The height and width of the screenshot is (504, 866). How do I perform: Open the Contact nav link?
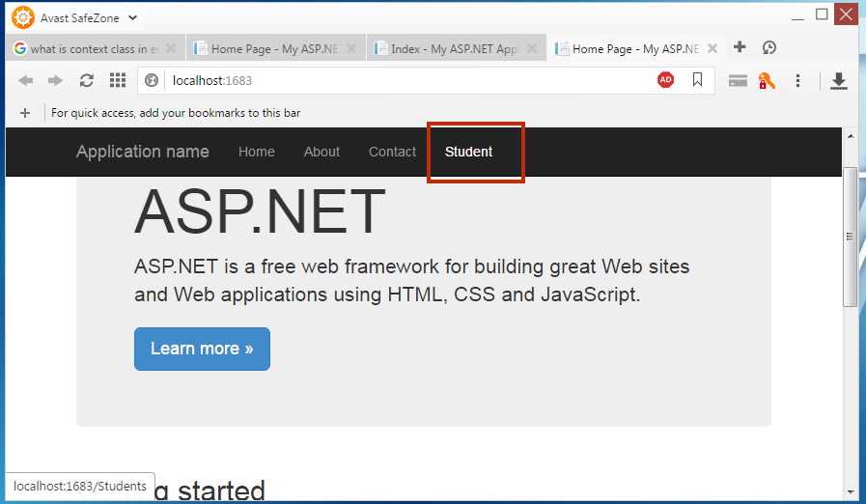[x=392, y=152]
